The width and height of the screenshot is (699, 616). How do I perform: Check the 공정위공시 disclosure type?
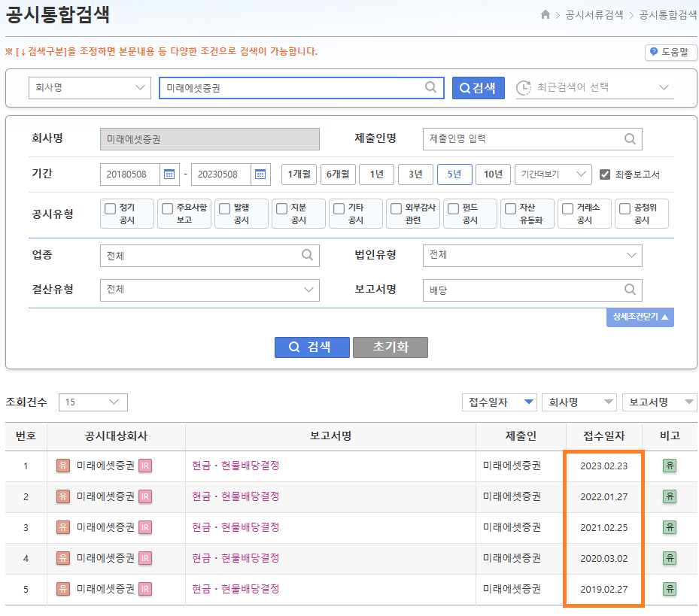pyautogui.click(x=625, y=208)
